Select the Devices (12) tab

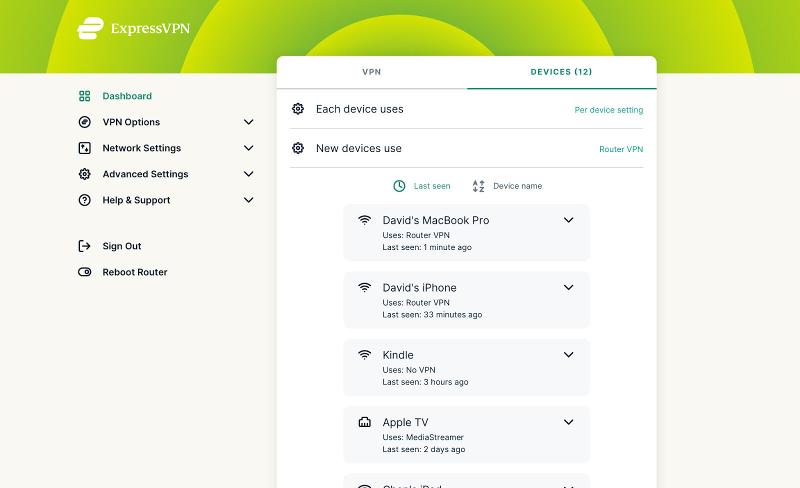point(561,72)
